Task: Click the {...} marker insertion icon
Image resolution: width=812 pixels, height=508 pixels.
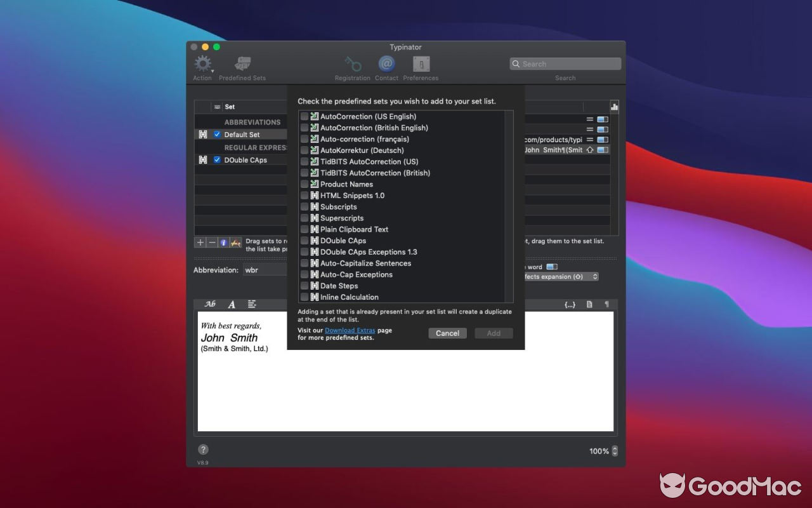Action: (569, 304)
